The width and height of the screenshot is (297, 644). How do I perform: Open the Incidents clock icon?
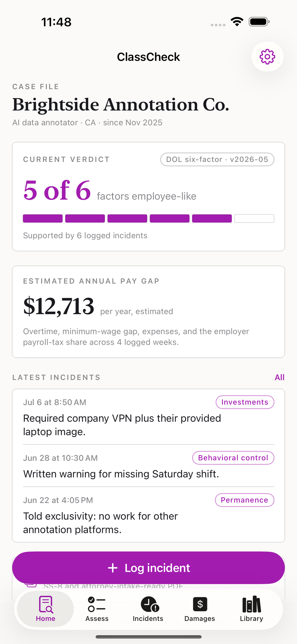point(150,604)
